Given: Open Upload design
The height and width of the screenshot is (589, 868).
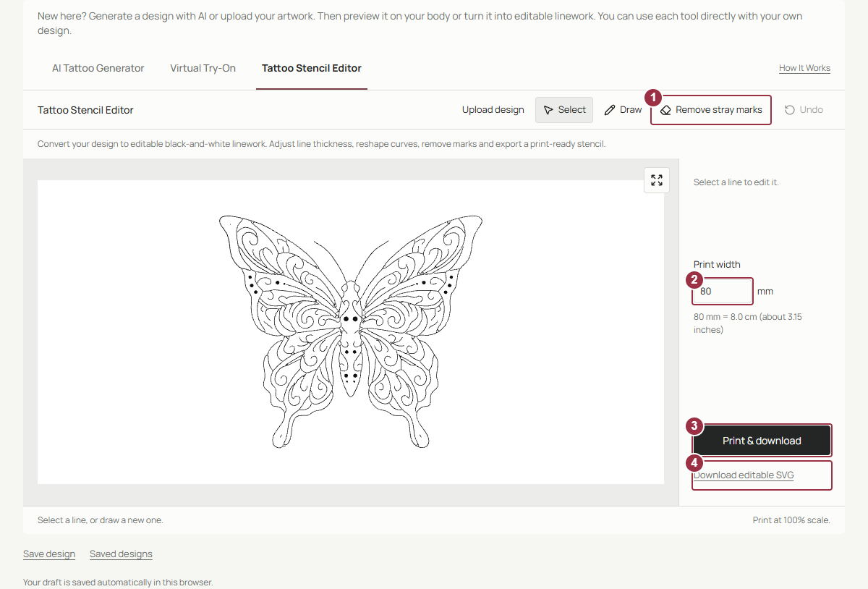Looking at the screenshot, I should [x=493, y=110].
